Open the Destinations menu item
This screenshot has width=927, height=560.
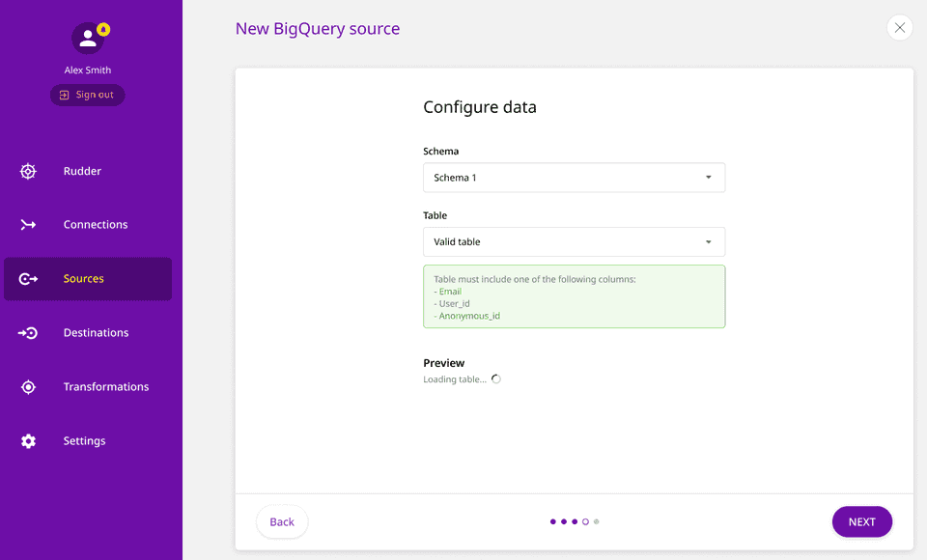(x=96, y=333)
